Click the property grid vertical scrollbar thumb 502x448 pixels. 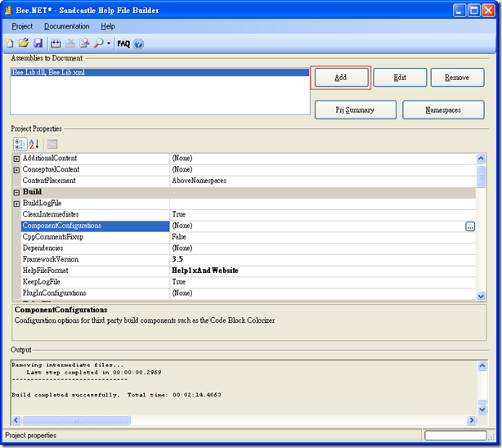481,177
